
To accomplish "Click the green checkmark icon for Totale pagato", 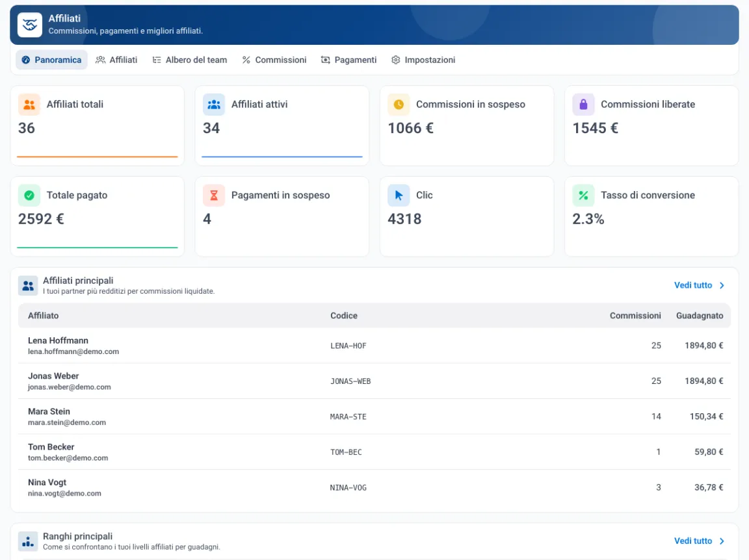I will [x=29, y=196].
